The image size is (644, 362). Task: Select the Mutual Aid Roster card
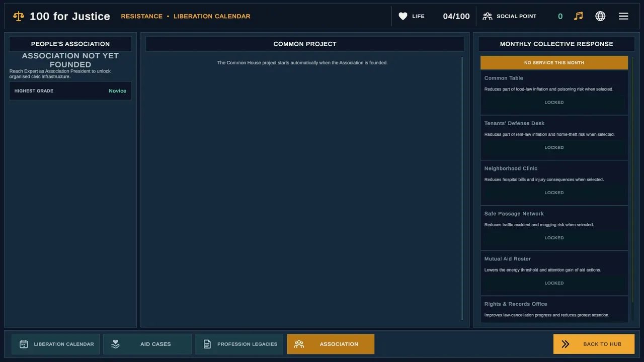click(x=554, y=274)
